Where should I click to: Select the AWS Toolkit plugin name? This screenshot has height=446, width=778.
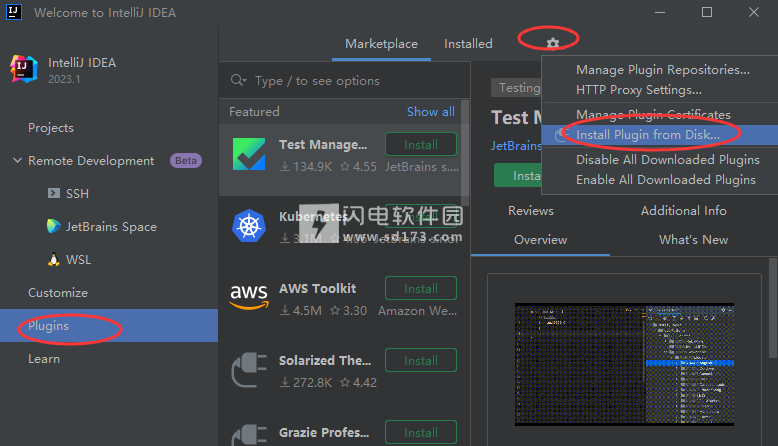tap(318, 288)
